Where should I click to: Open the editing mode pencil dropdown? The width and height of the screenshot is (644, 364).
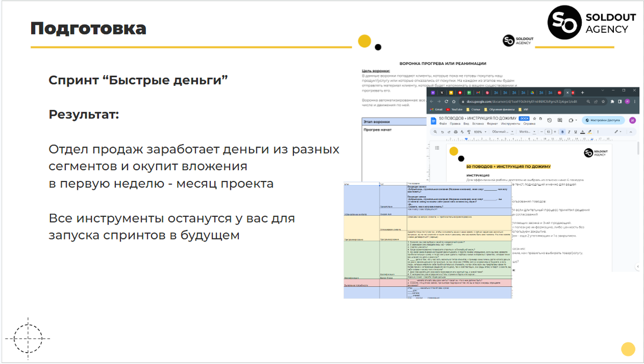618,132
